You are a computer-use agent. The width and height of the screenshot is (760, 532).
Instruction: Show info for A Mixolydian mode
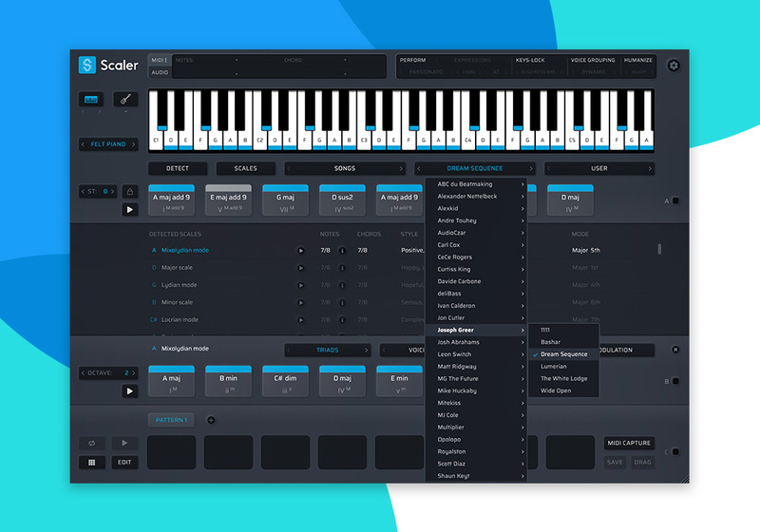(342, 251)
